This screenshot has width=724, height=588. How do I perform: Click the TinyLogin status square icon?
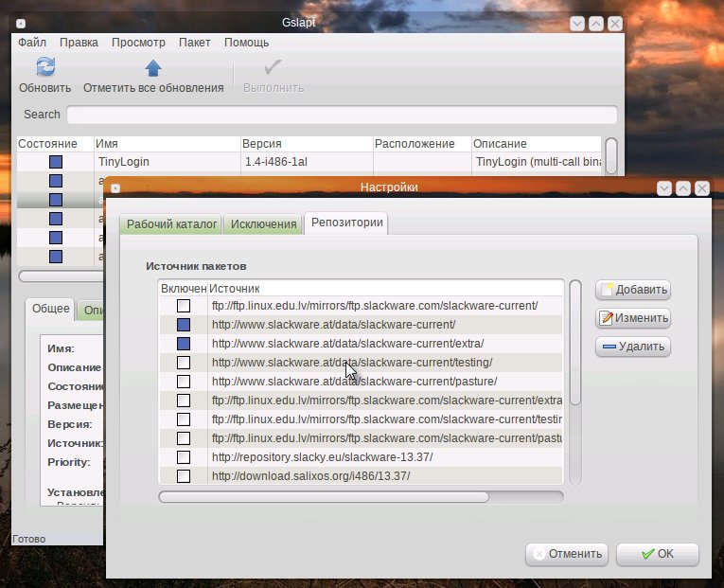click(56, 162)
